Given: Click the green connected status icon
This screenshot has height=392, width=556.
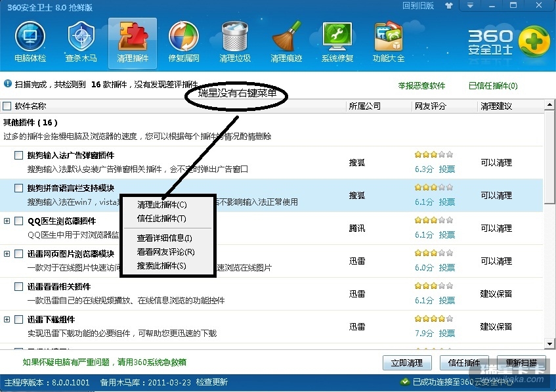Looking at the screenshot, I should [x=404, y=382].
